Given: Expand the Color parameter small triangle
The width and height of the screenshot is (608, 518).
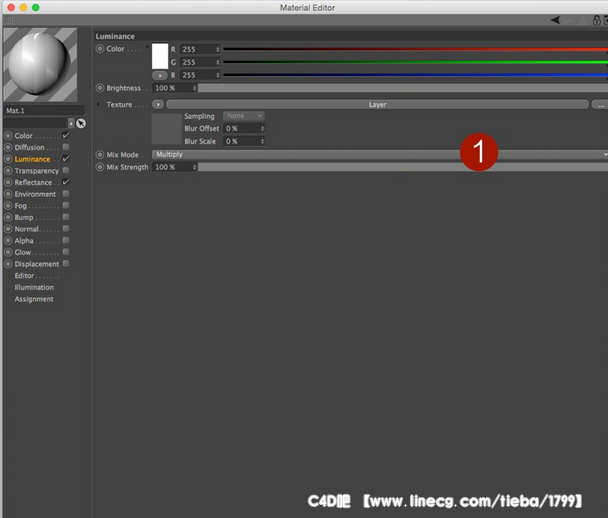Looking at the screenshot, I should click(x=147, y=47).
